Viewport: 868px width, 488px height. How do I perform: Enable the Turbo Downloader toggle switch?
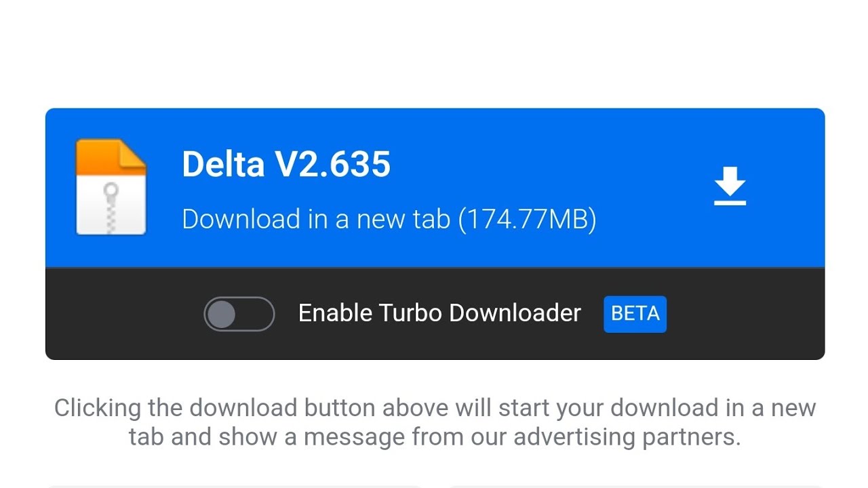(239, 314)
